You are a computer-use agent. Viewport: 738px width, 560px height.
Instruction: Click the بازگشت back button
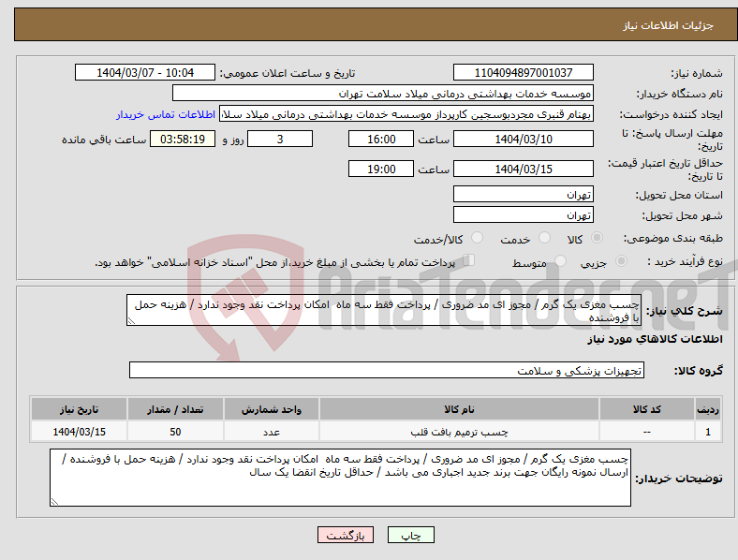[x=346, y=535]
